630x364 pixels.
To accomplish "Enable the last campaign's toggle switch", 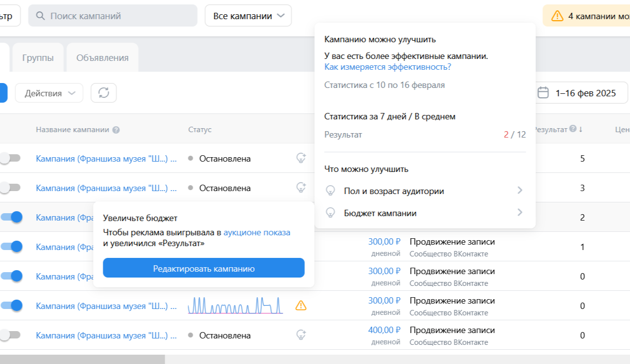I will [x=10, y=335].
